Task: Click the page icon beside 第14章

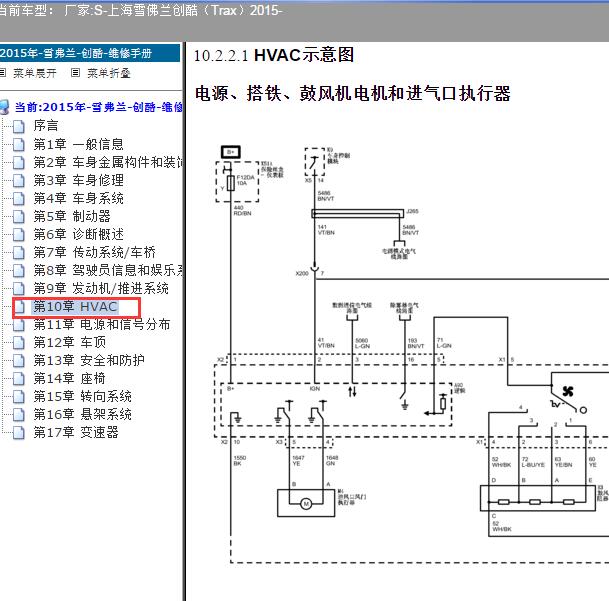Action: pos(19,378)
